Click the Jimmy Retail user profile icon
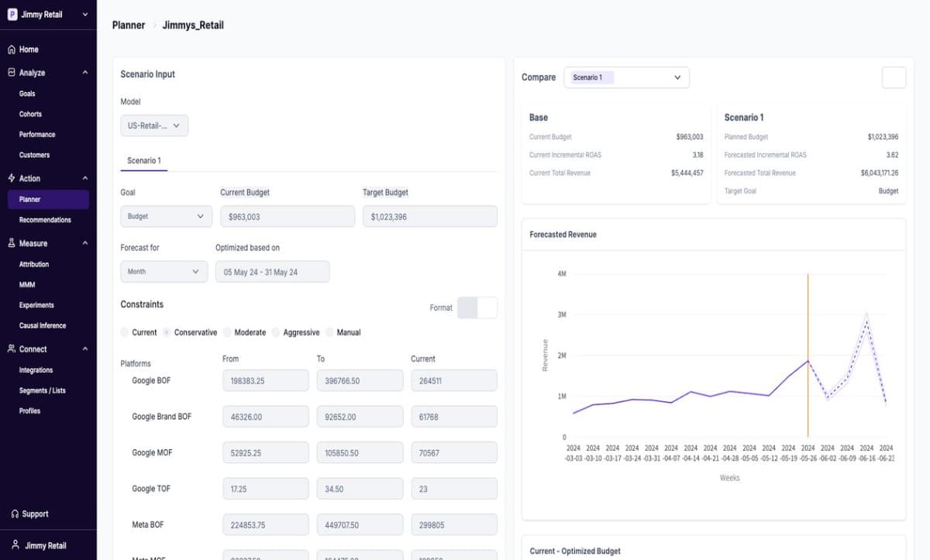 [15, 545]
